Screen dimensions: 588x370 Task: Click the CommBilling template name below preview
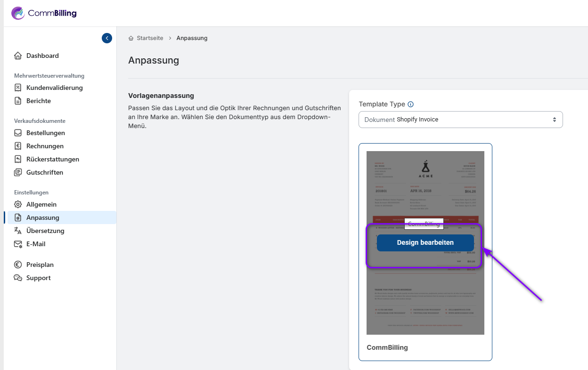pos(387,347)
